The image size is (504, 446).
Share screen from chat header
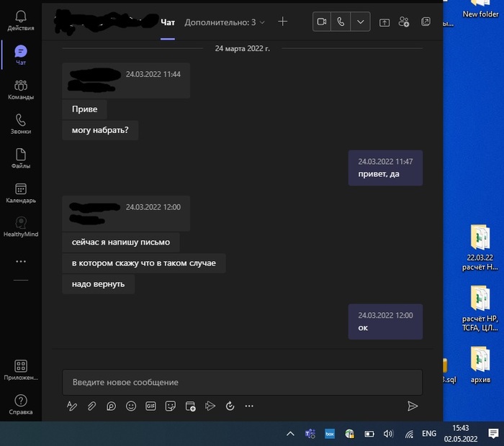coord(384,22)
